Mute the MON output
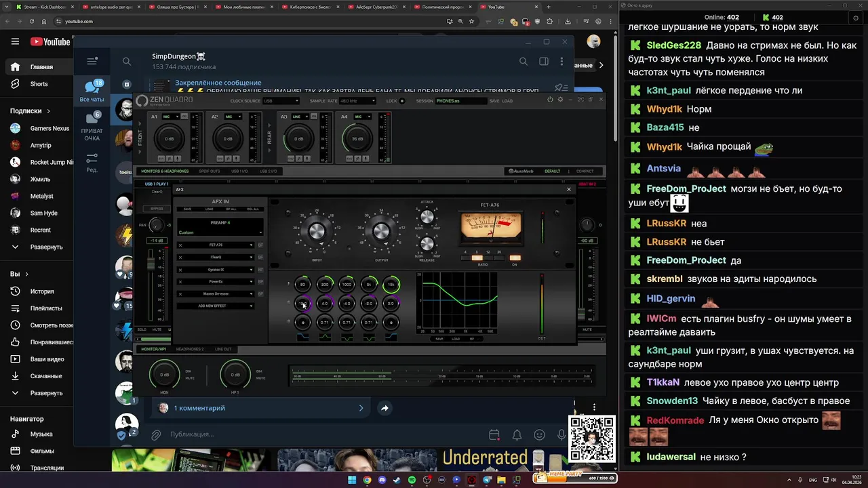The width and height of the screenshot is (868, 488). pyautogui.click(x=190, y=378)
